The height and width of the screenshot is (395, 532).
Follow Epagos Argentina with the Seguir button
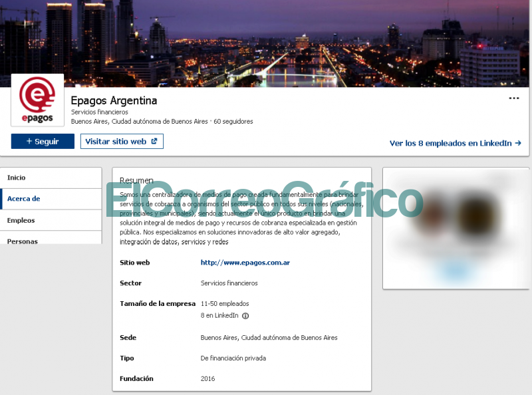[43, 141]
